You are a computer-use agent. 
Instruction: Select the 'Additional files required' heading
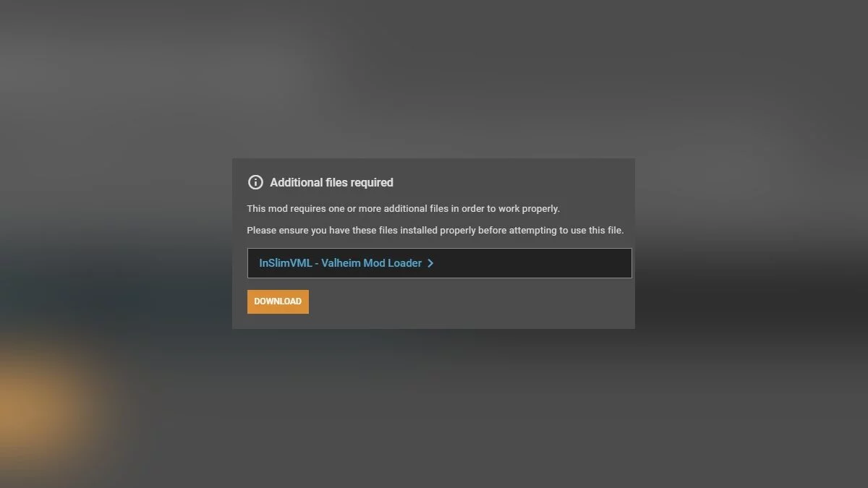click(x=331, y=182)
